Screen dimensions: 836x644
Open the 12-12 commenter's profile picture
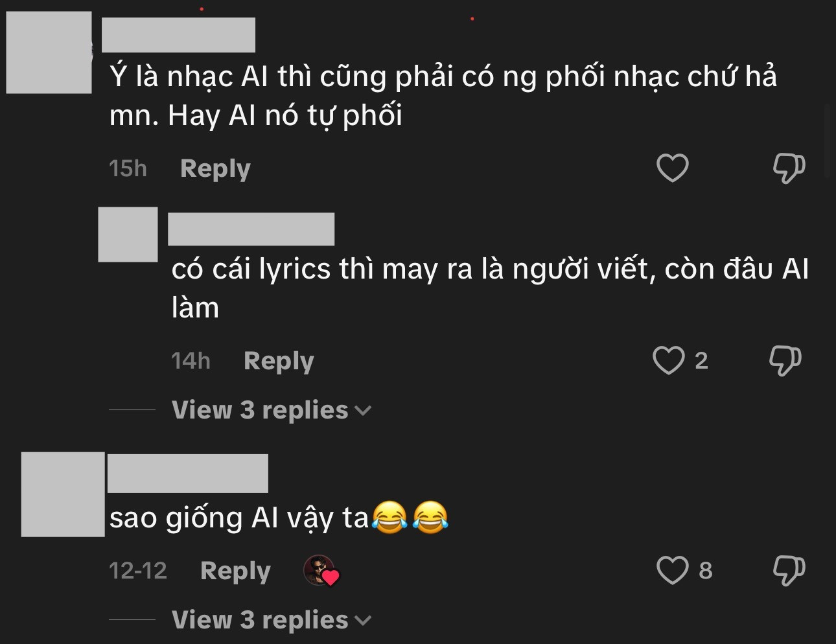coord(63,494)
